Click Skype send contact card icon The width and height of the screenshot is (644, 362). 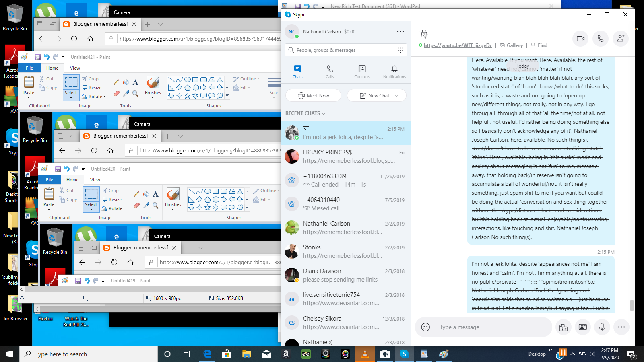click(583, 327)
